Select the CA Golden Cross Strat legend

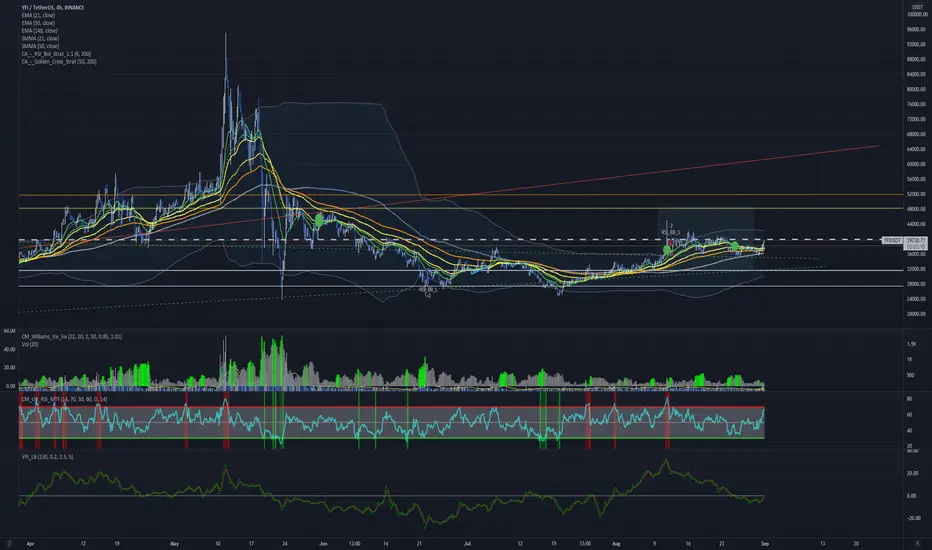click(59, 61)
